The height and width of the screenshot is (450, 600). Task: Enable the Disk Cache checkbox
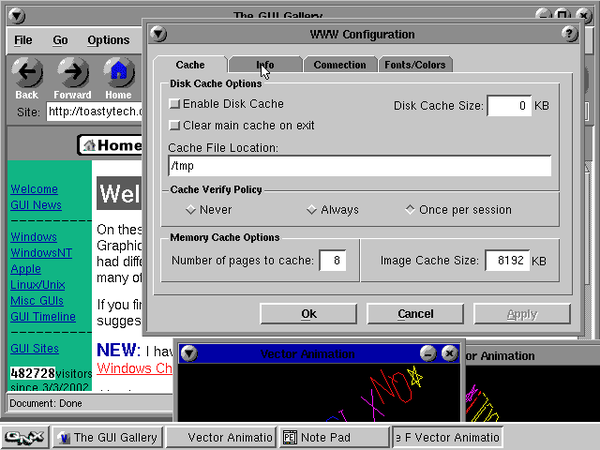[x=175, y=104]
